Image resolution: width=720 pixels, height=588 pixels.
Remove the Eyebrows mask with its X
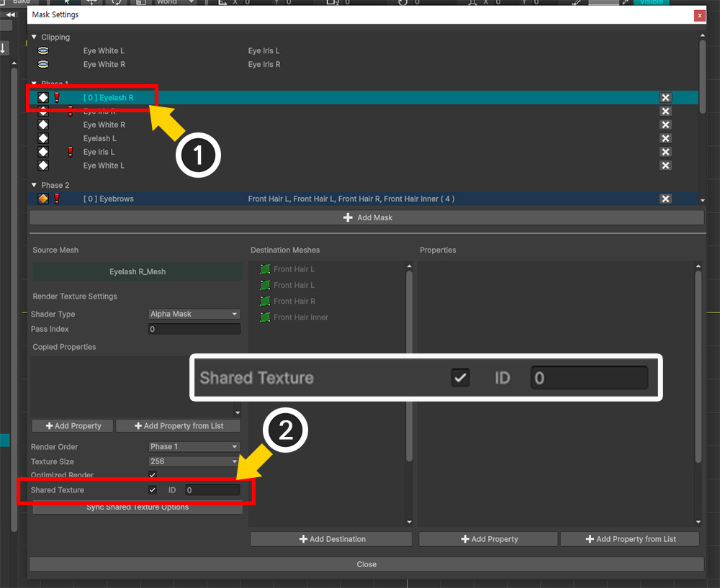click(x=665, y=199)
